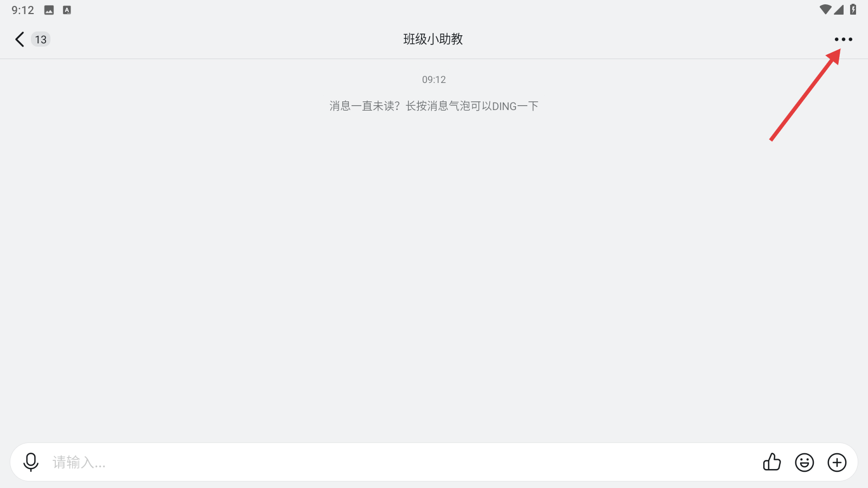Tap the keyboard A notification icon
Image resolution: width=868 pixels, height=488 pixels.
tap(67, 10)
